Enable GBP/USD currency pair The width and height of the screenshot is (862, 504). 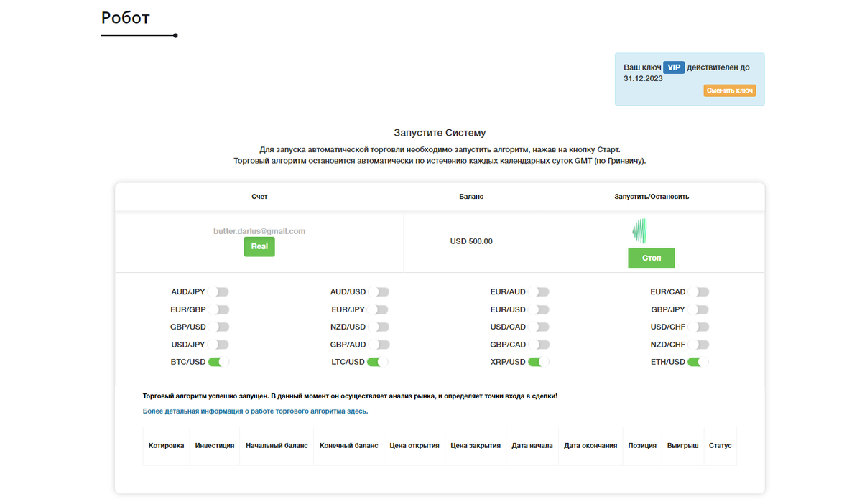[x=218, y=327]
